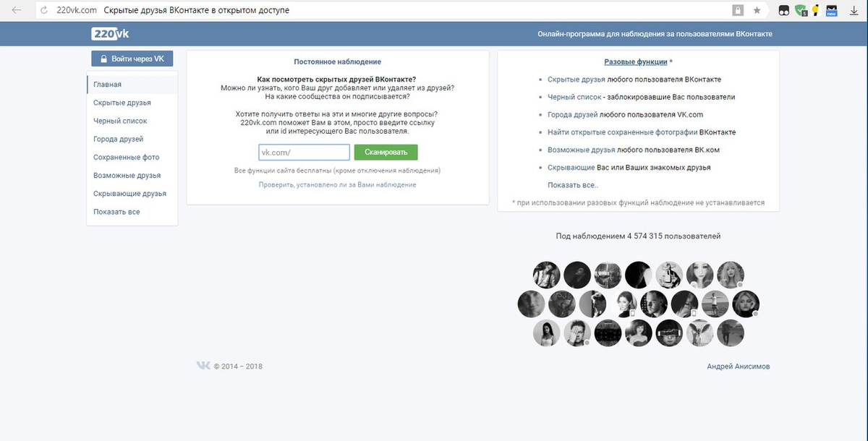Select Главная in the left sidebar

coord(132,85)
